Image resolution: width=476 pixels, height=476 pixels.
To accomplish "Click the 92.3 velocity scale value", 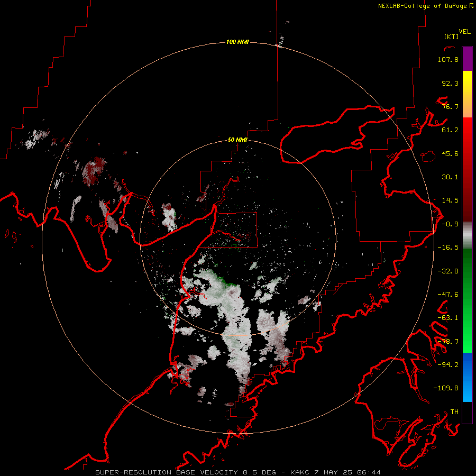I will (450, 83).
